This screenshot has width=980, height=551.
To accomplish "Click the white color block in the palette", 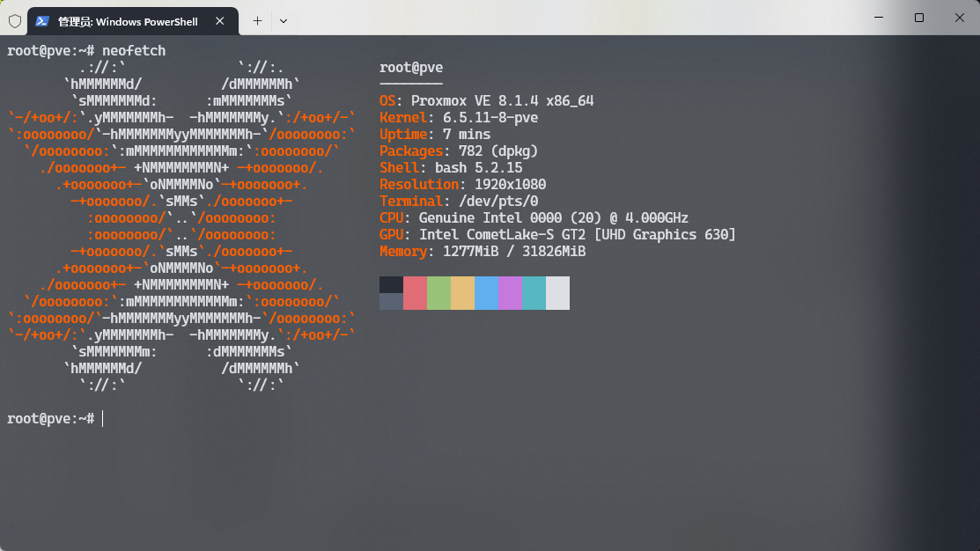I will [x=557, y=293].
